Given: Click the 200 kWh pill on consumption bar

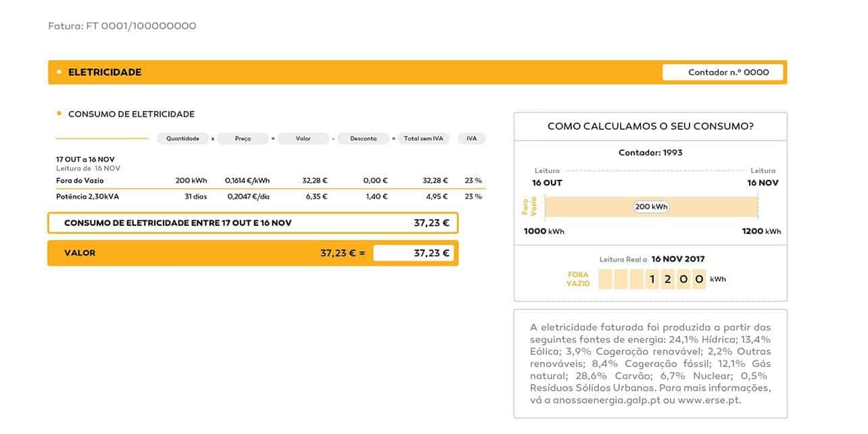Looking at the screenshot, I should [651, 207].
